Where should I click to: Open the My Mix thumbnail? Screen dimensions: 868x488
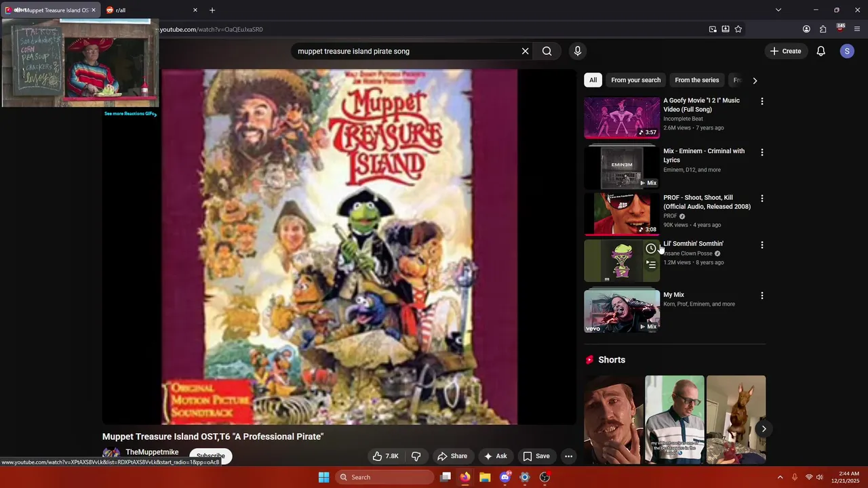pyautogui.click(x=622, y=311)
